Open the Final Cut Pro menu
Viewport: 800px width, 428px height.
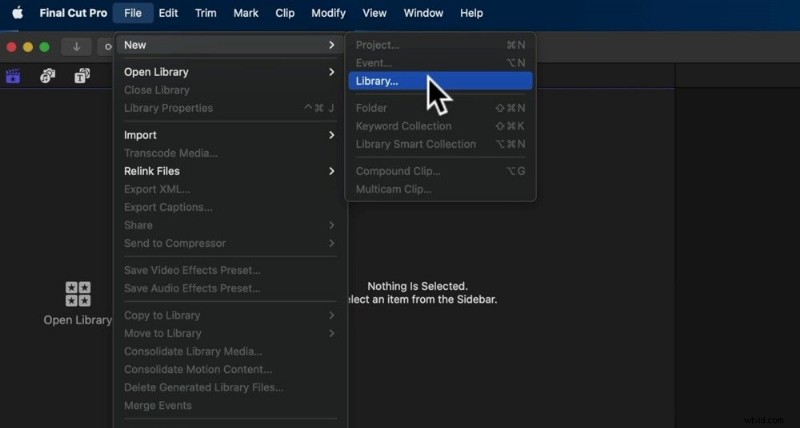coord(73,13)
